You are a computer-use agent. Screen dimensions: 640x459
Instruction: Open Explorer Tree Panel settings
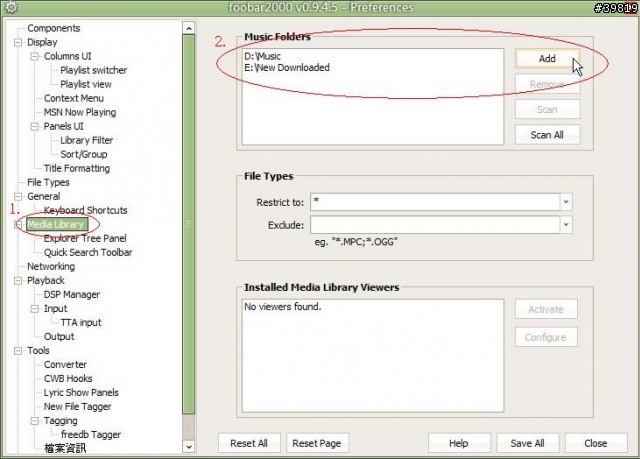pos(85,238)
